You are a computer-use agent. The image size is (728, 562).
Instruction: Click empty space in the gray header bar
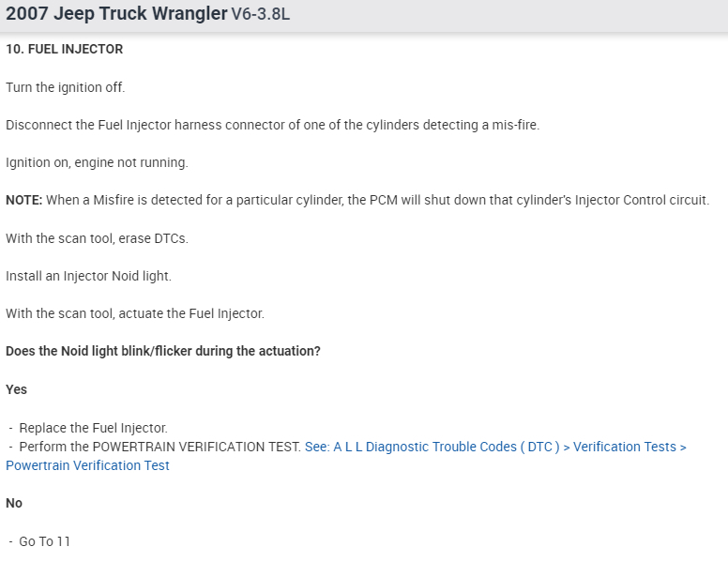[x=516, y=15]
